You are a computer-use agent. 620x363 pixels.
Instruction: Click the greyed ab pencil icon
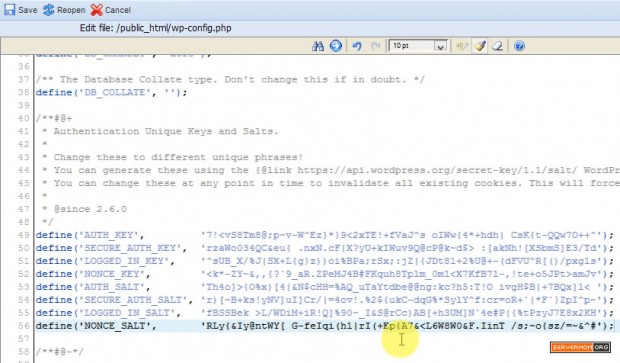461,46
